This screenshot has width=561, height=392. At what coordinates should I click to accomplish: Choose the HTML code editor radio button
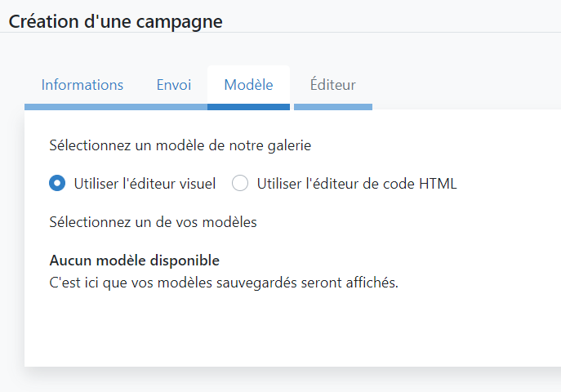coord(240,183)
